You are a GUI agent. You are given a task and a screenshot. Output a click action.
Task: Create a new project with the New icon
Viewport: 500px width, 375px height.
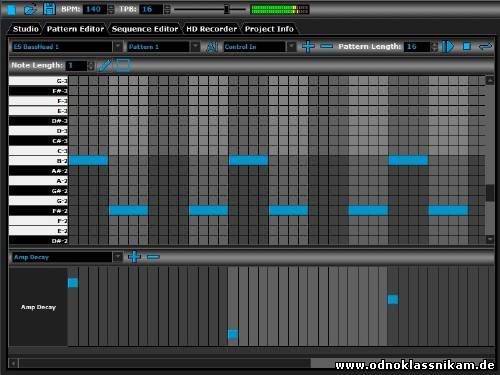pos(11,10)
